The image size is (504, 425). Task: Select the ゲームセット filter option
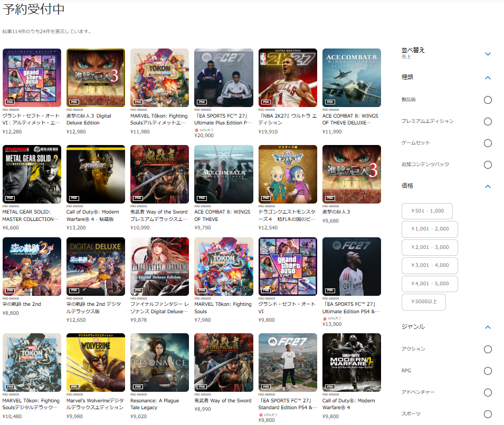click(x=488, y=143)
